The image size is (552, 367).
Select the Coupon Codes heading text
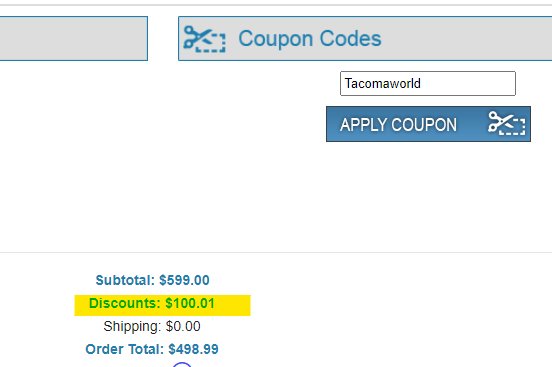(310, 38)
